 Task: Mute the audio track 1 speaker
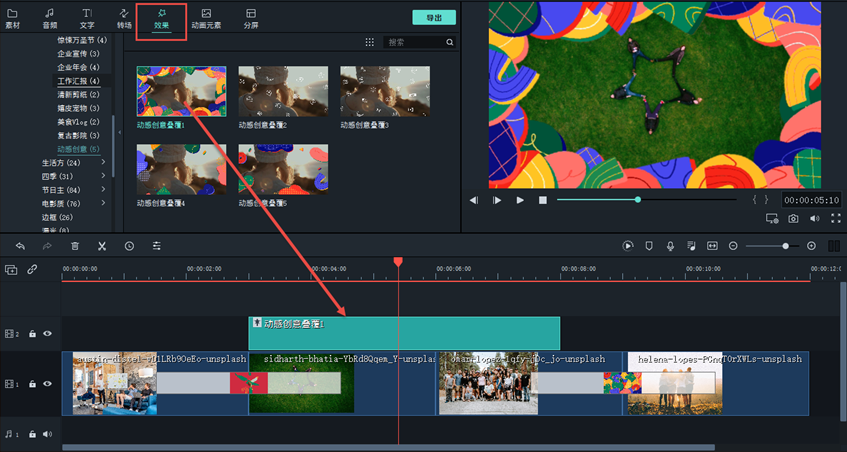pyautogui.click(x=47, y=434)
